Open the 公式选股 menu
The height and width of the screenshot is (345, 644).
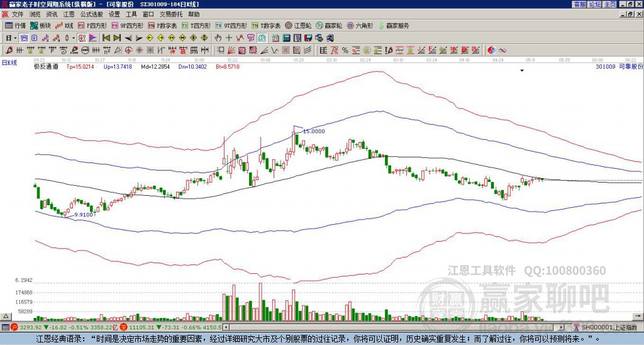tap(92, 14)
